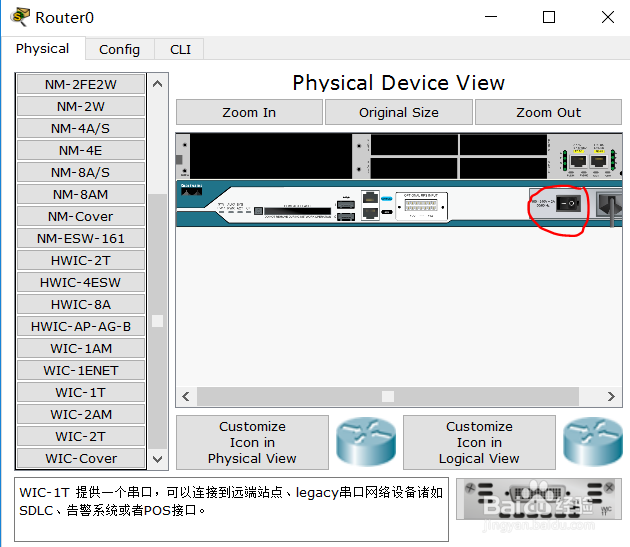
Task: Select the WIC-1AM module
Action: click(x=81, y=348)
